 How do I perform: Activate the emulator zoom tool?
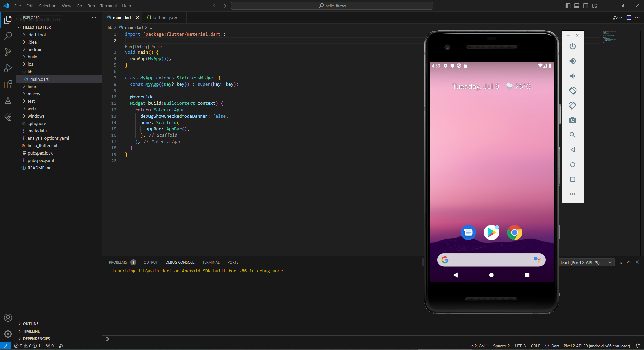click(573, 135)
